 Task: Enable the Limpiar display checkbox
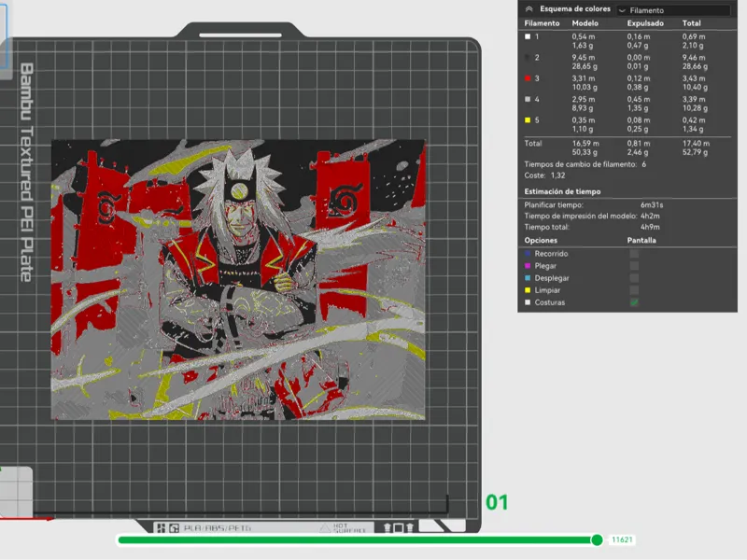(634, 290)
